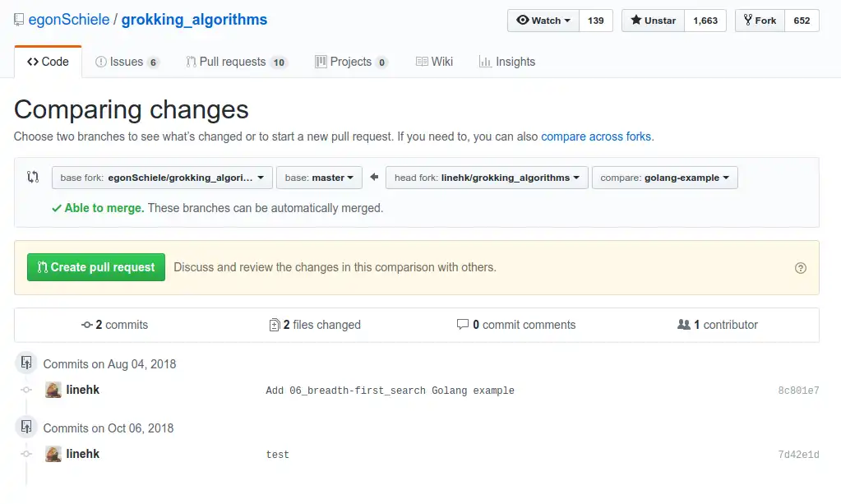Viewport: 841px width, 504px height.
Task: Click the git compare arrows icon in branch box
Action: coord(33,177)
